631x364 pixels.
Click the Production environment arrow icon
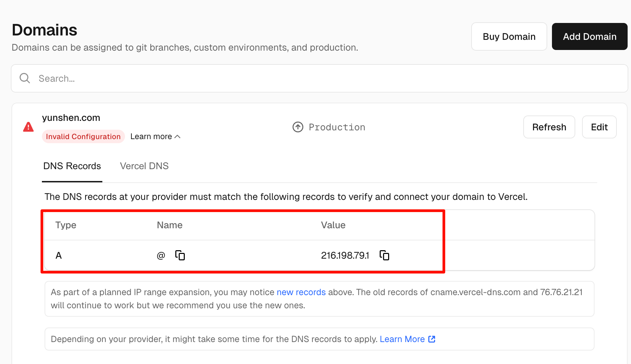coord(298,127)
